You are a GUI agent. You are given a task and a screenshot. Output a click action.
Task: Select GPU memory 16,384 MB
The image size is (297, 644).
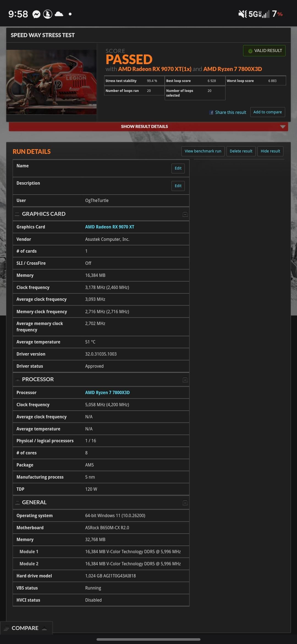coord(95,275)
